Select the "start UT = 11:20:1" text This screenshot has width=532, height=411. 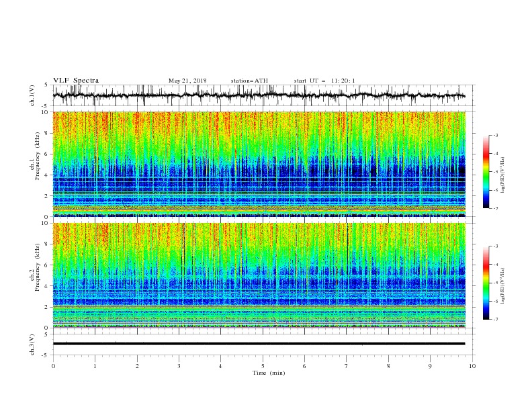click(x=324, y=81)
